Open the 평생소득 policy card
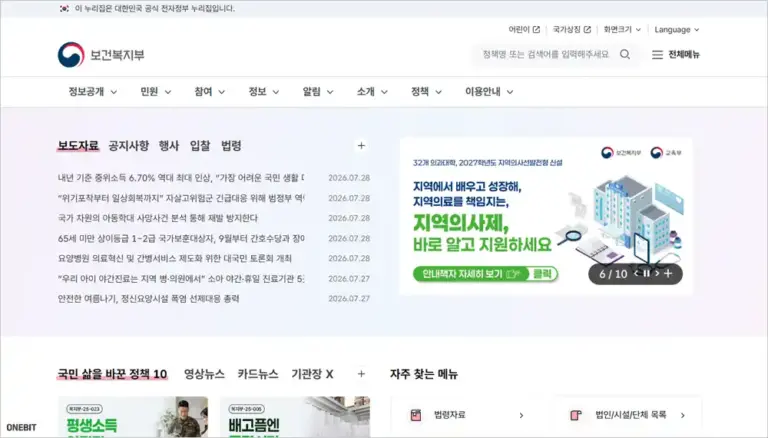Image resolution: width=768 pixels, height=438 pixels. tap(133, 417)
